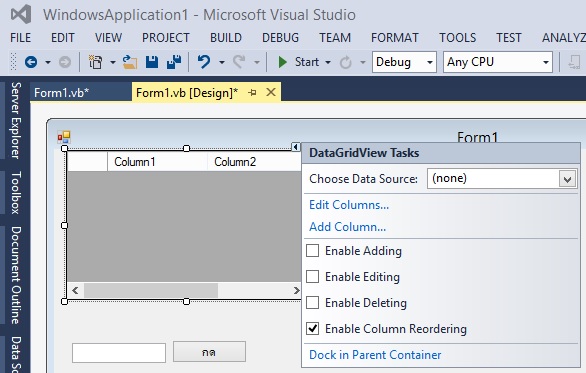Undo the last action
The image size is (586, 373).
pyautogui.click(x=204, y=62)
